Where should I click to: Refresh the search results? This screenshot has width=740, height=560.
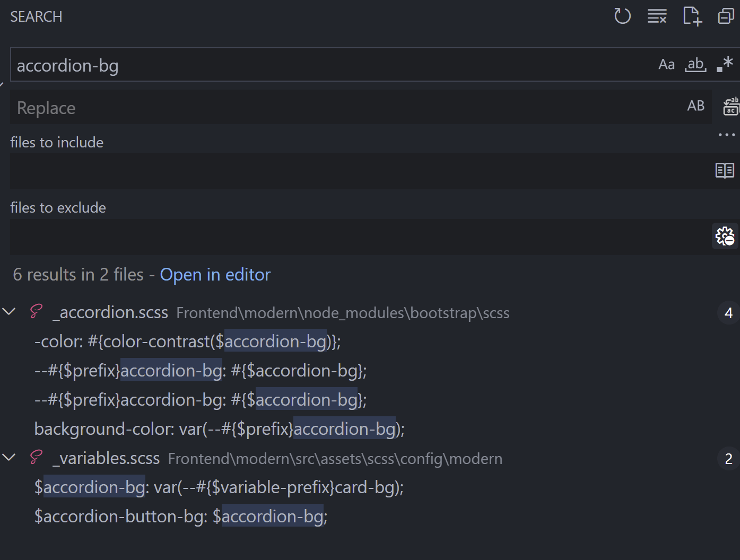click(622, 16)
